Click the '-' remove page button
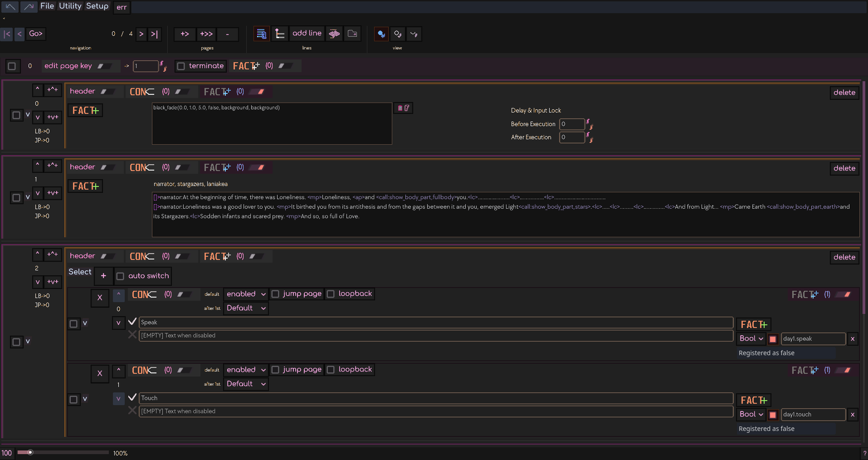Viewport: 868px width, 460px height. point(228,34)
